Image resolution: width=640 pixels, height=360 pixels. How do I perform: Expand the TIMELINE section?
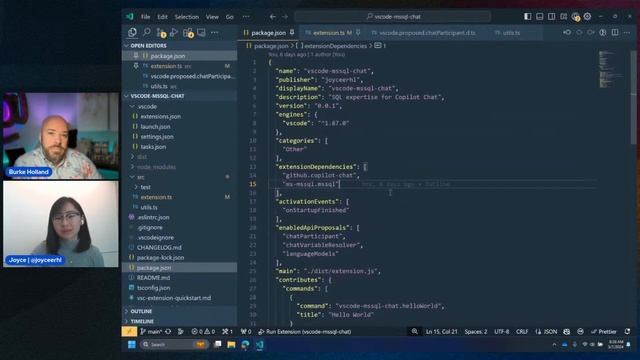coord(180,322)
